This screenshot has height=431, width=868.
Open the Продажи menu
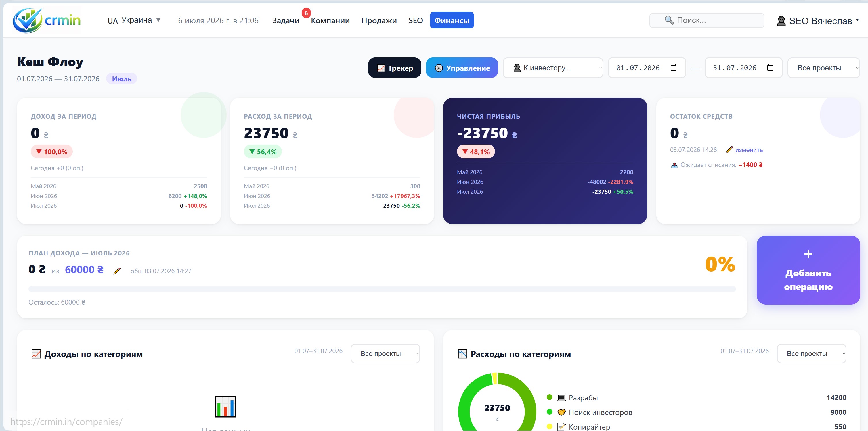coord(379,20)
